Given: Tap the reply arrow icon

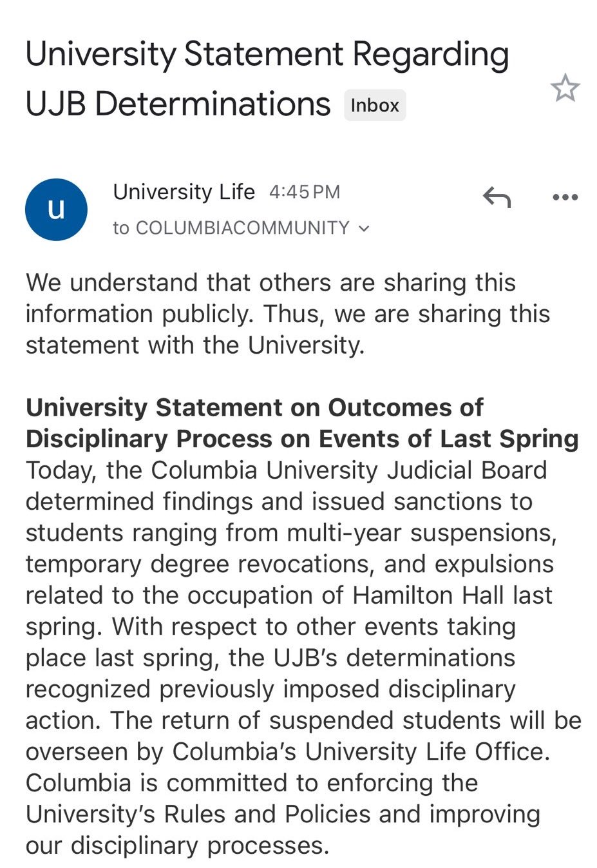Looking at the screenshot, I should (497, 197).
